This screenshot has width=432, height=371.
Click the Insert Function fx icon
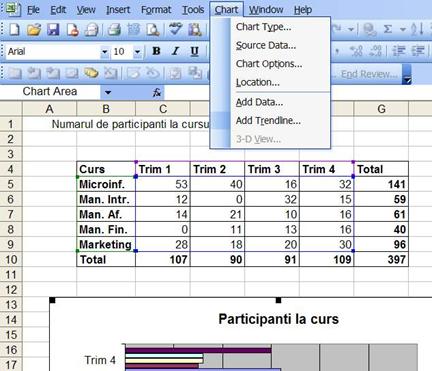tap(157, 92)
